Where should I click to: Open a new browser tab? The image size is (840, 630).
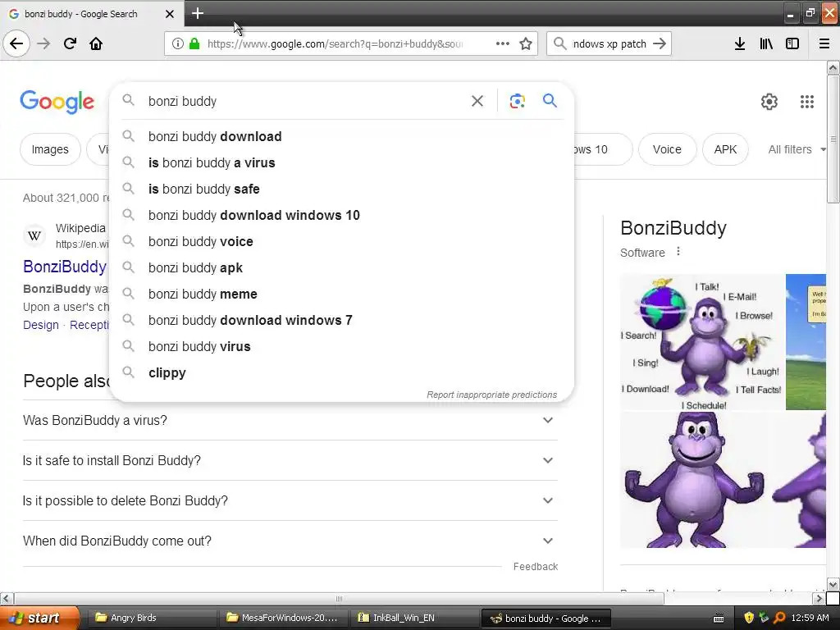(x=197, y=13)
